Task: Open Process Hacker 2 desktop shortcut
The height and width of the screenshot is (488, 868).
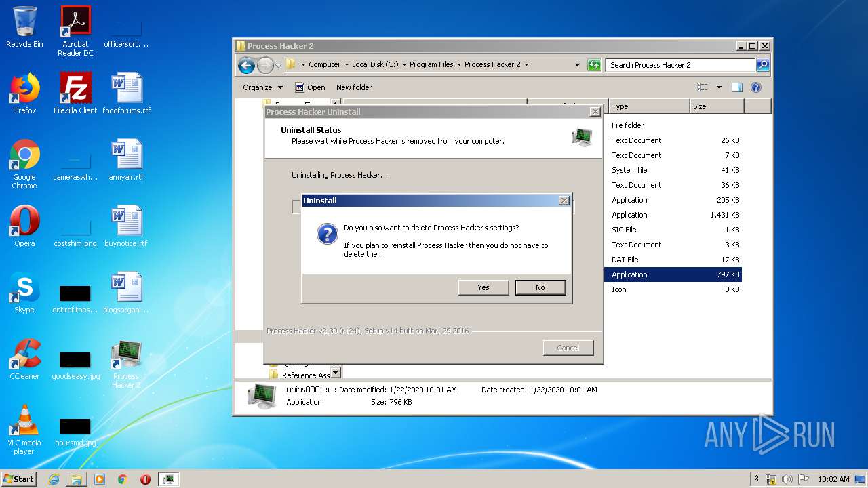Action: pos(127,365)
